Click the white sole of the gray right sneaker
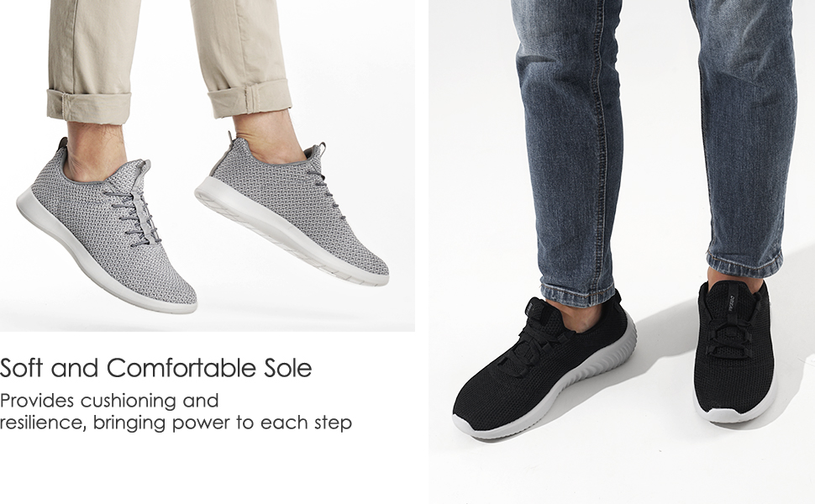This screenshot has height=504, width=815. [291, 238]
